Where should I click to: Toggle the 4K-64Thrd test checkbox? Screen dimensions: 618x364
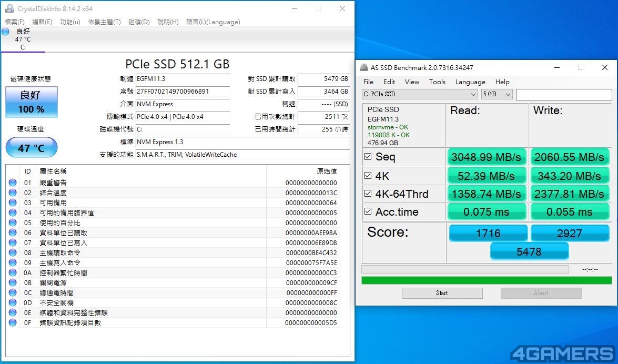(x=368, y=194)
